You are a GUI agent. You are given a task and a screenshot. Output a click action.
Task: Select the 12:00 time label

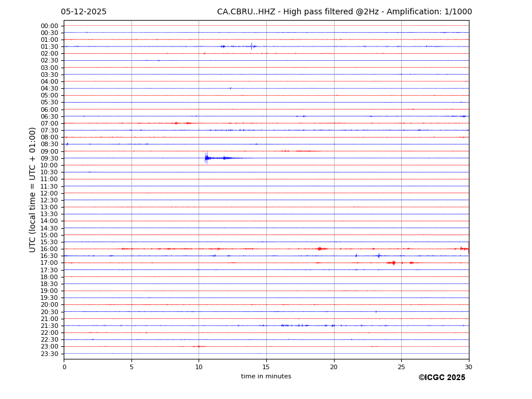(x=49, y=193)
